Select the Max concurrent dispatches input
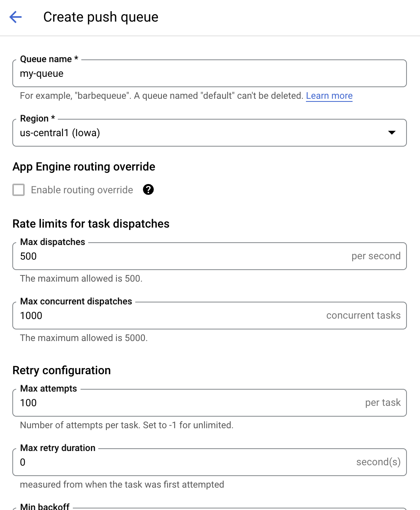The image size is (420, 510). (x=210, y=316)
